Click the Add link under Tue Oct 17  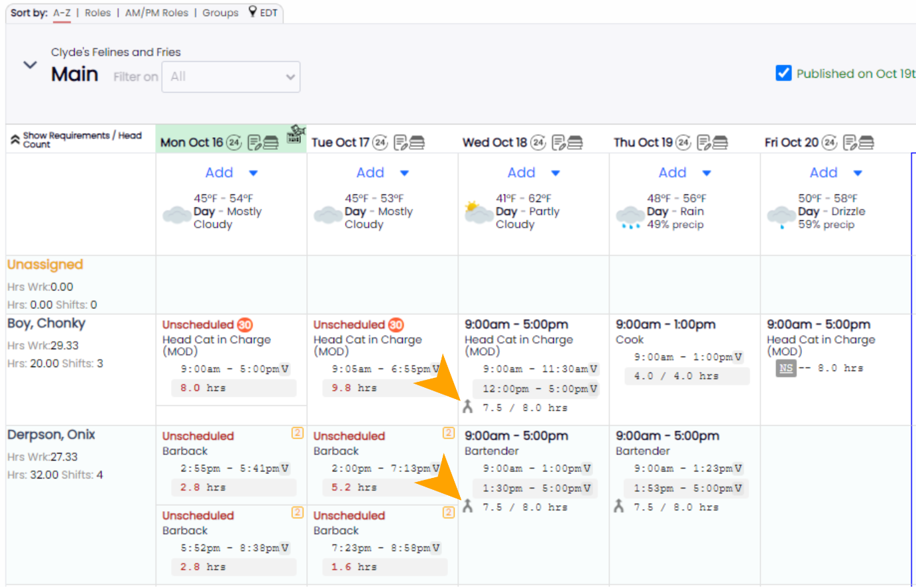(x=370, y=172)
